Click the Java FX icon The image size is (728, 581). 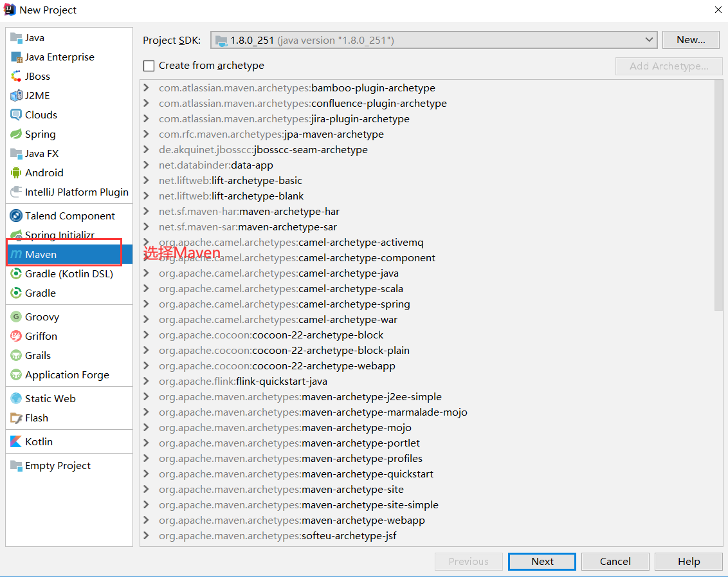click(x=16, y=153)
